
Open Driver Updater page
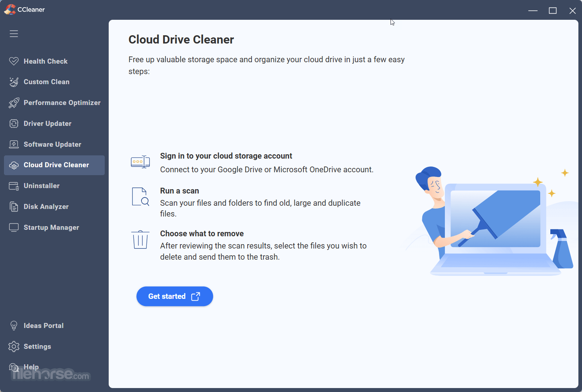[54, 124]
